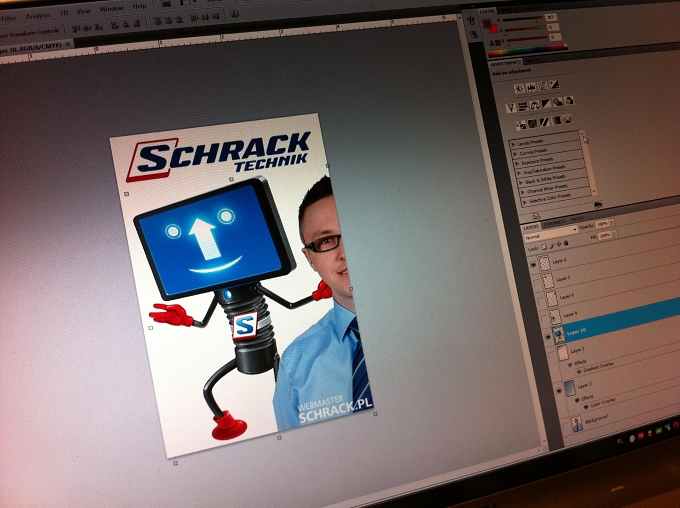Show Layer 5 visibility box
Viewport: 680px width, 508px height.
[537, 283]
